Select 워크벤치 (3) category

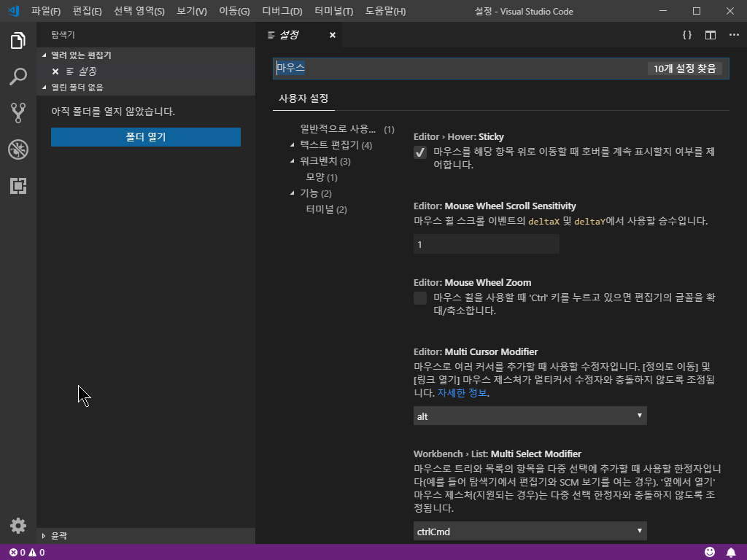tap(325, 161)
